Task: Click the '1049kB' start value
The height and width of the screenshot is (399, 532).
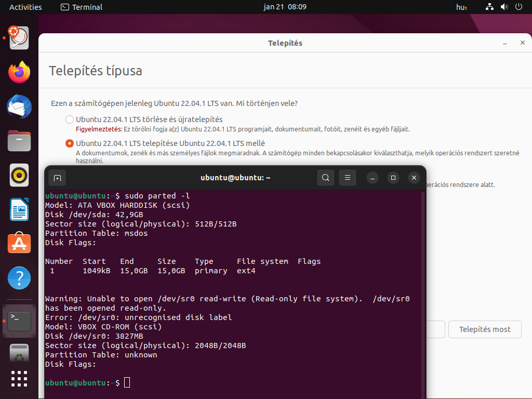Action: pos(96,271)
